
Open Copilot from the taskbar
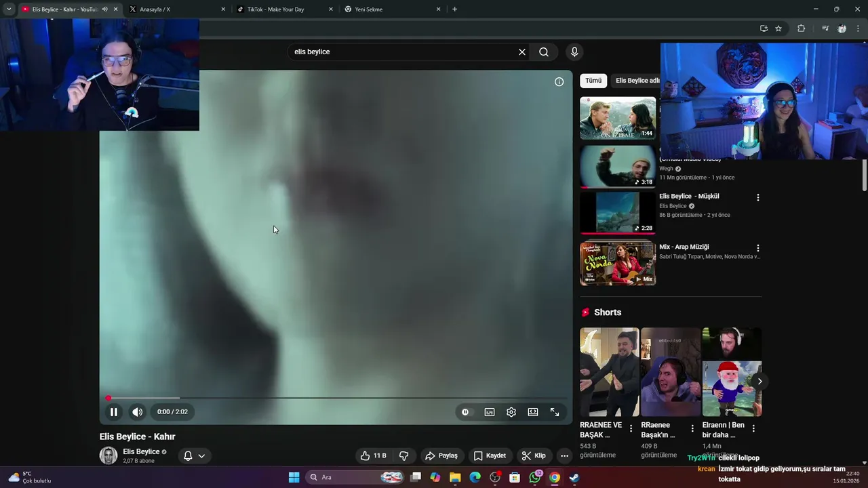(435, 477)
